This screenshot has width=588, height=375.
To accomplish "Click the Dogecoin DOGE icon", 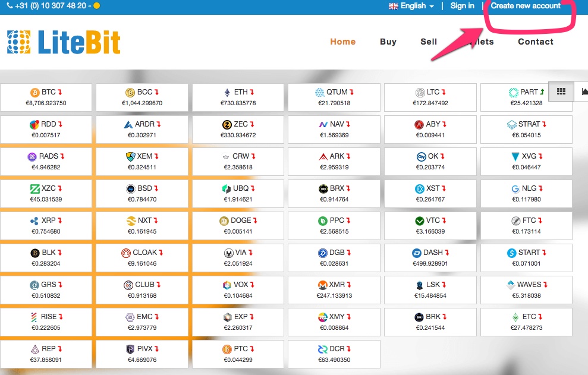I will [224, 221].
